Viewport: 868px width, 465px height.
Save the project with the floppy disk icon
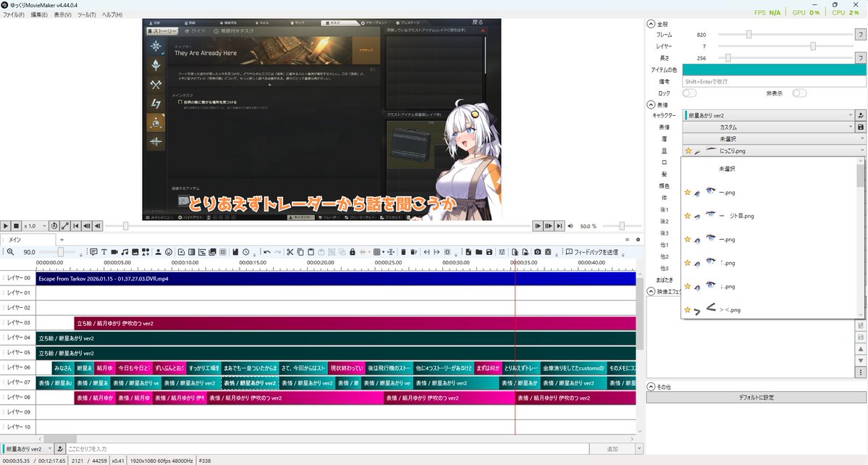tap(489, 252)
